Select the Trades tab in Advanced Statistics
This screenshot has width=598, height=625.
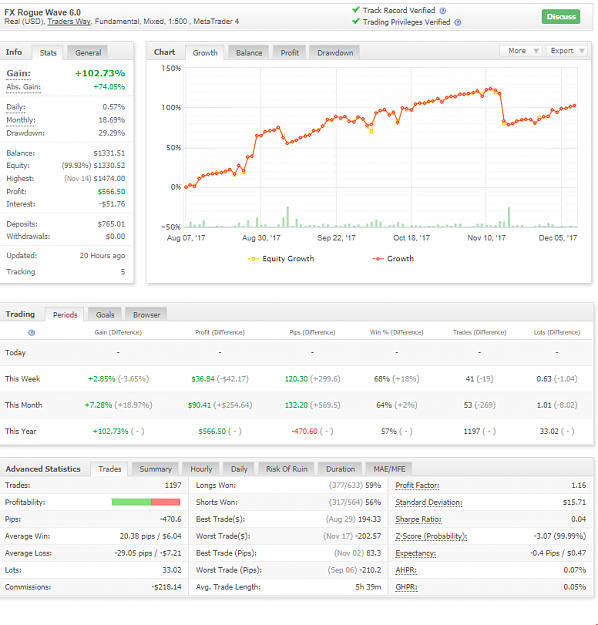coord(109,469)
